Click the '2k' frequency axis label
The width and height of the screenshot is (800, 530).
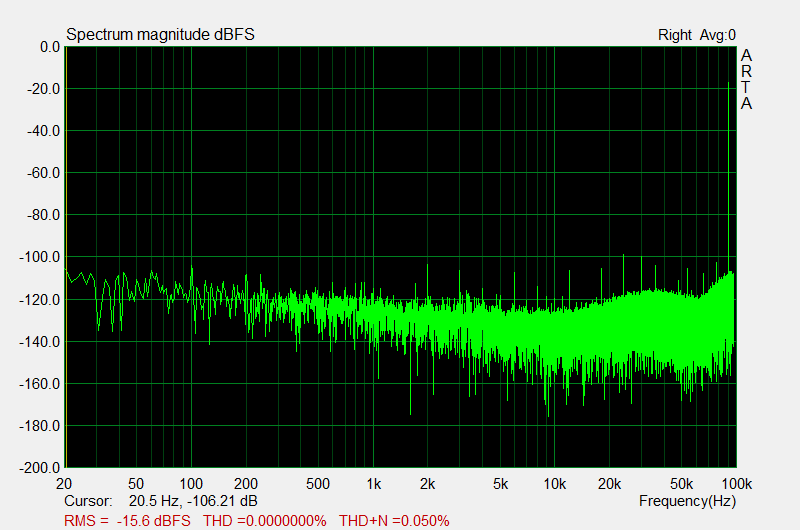point(427,484)
